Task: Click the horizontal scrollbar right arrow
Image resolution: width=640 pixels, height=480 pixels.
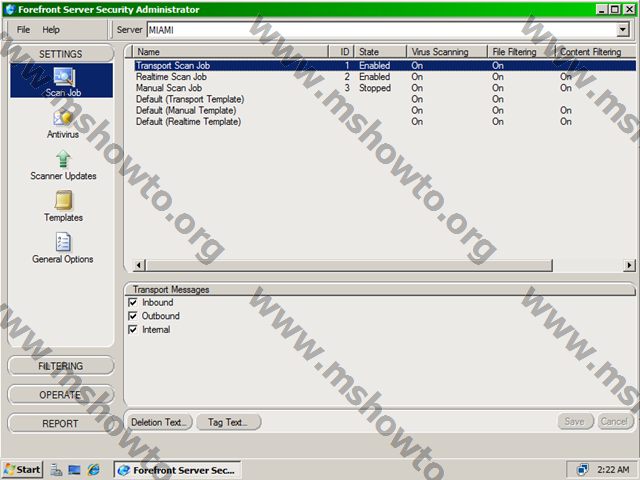Action: click(x=629, y=265)
